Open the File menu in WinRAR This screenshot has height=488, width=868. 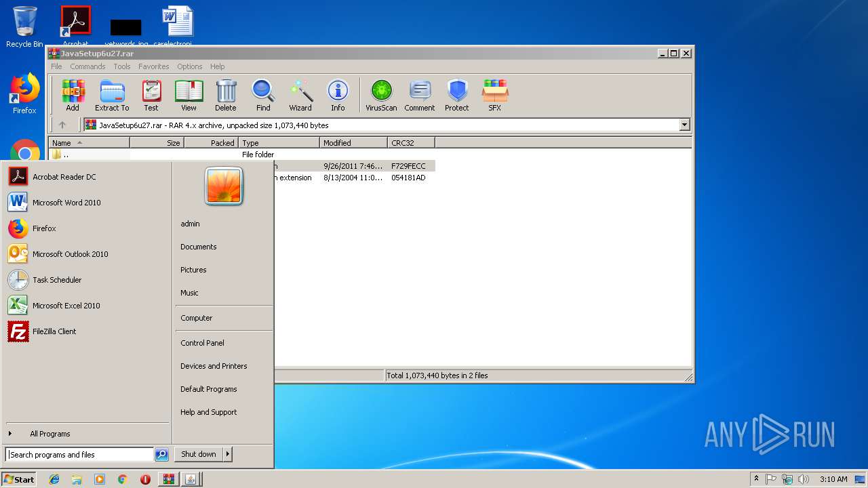tap(56, 66)
